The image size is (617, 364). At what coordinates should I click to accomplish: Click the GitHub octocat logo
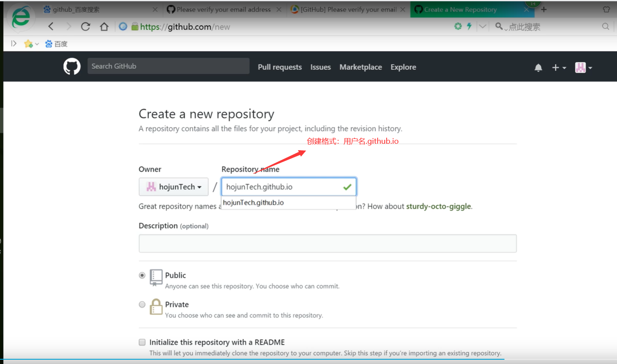pos(72,67)
